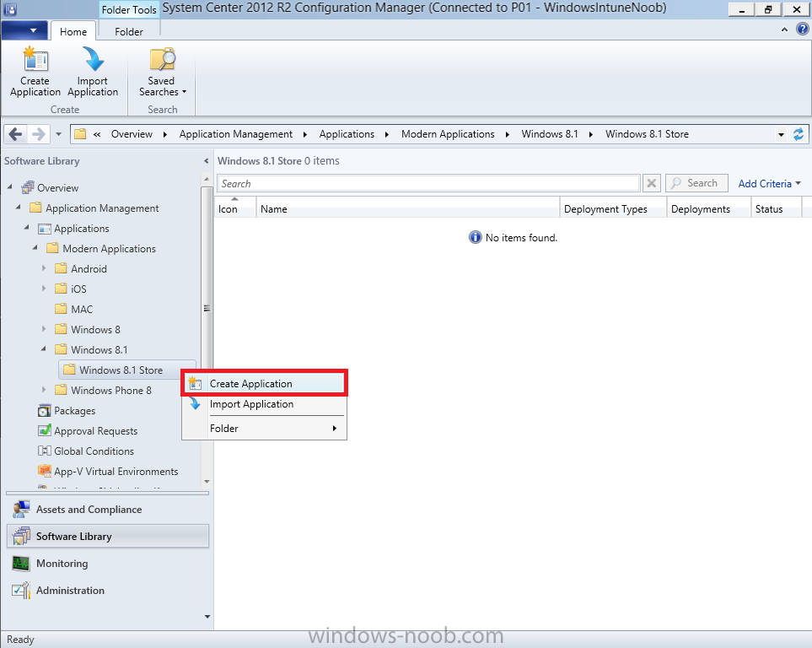Open App-V Virtual Environments node

coord(116,471)
